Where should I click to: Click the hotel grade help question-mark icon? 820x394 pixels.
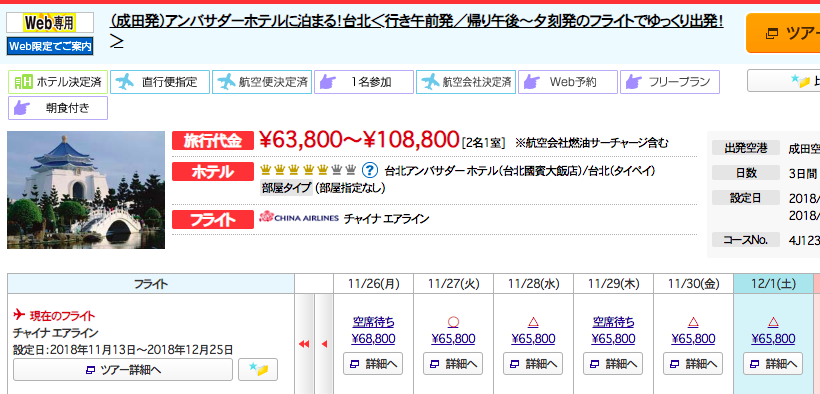point(370,170)
